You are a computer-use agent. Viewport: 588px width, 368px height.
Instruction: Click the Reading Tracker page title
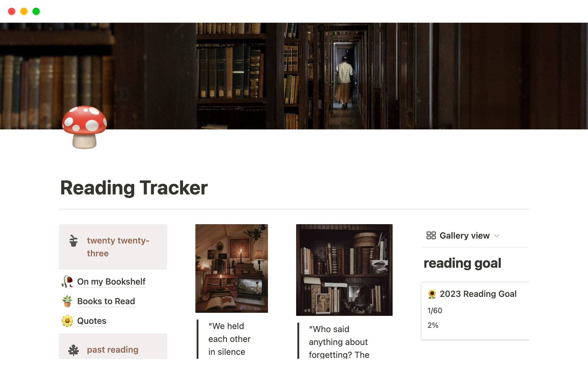pos(134,188)
